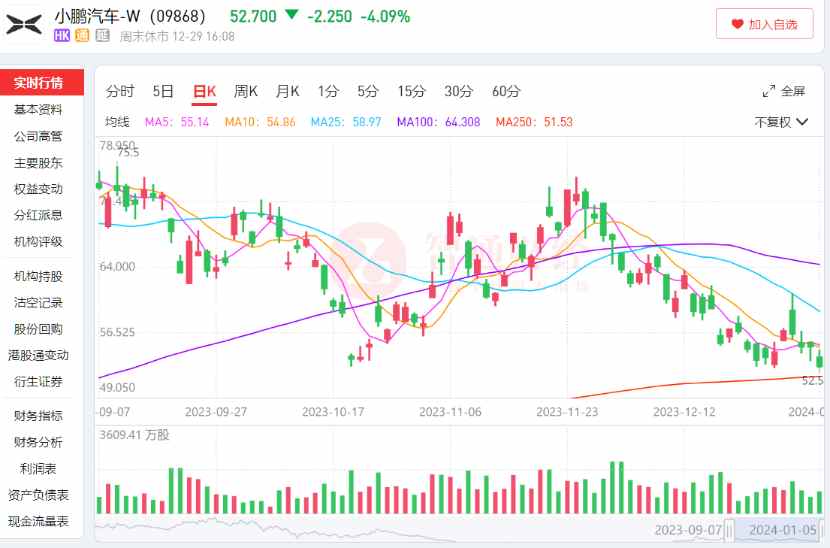Go to 财务指标 in sidebar
The height and width of the screenshot is (548, 830).
point(38,416)
